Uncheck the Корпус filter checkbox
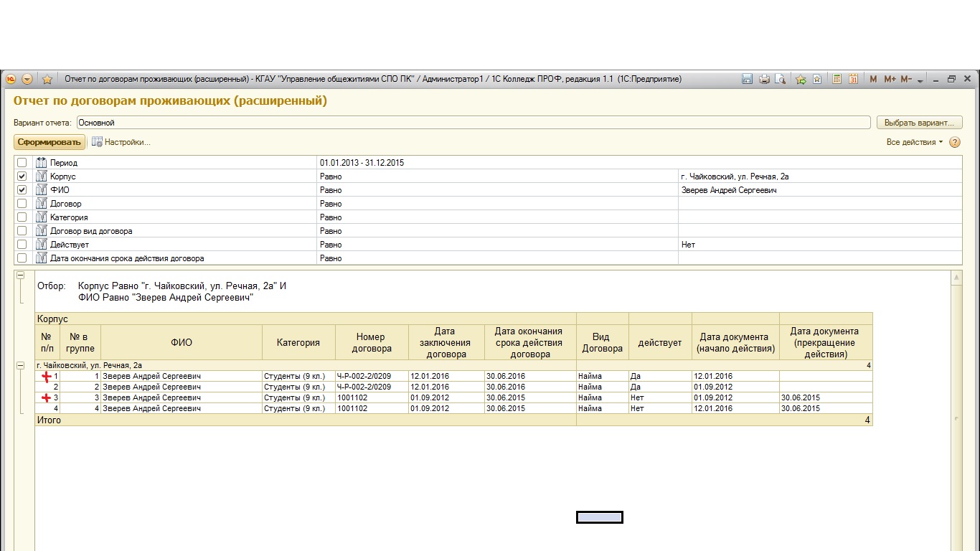Screen dimensions: 980x551 tap(22, 176)
